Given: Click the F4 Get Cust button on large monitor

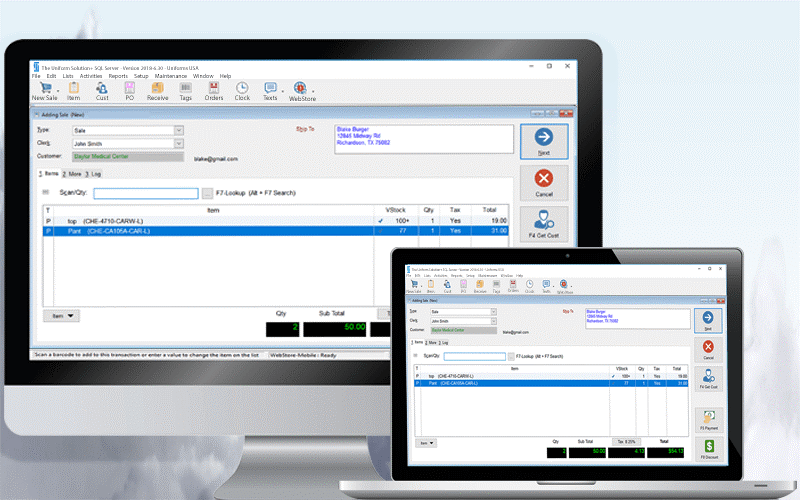Looking at the screenshot, I should [544, 224].
